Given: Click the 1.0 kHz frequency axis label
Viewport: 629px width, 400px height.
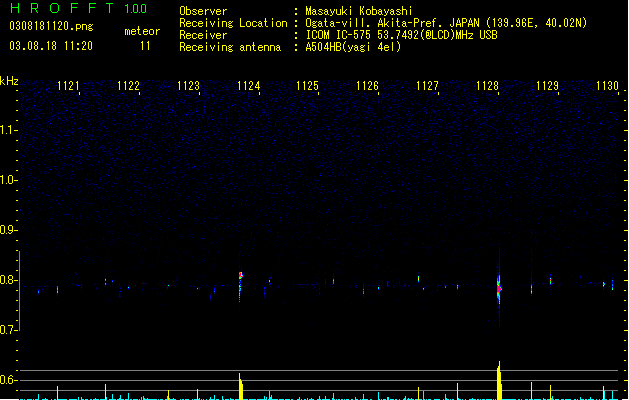Looking at the screenshot, I should pyautogui.click(x=7, y=180).
